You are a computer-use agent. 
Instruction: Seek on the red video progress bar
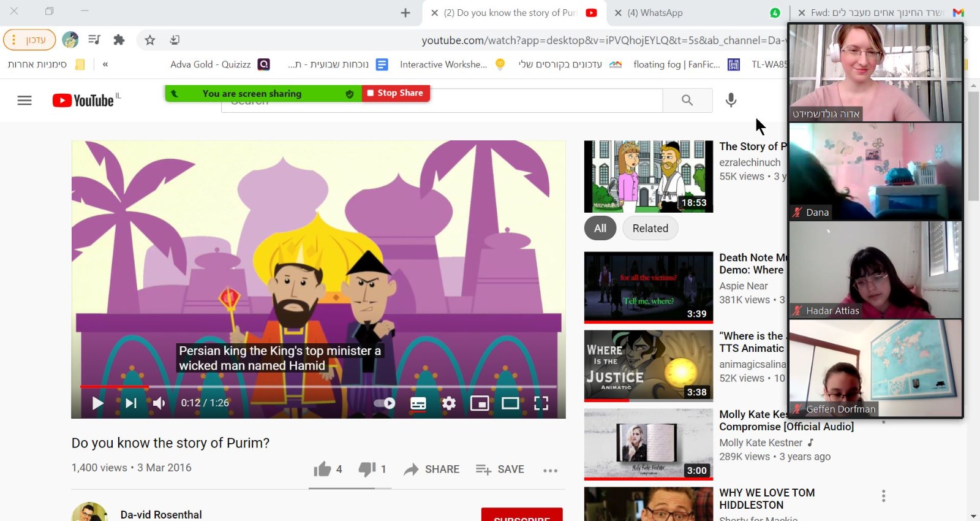318,387
